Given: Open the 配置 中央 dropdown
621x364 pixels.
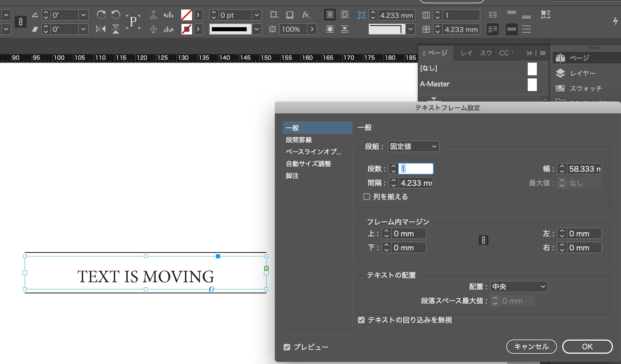Looking at the screenshot, I should click(x=519, y=287).
